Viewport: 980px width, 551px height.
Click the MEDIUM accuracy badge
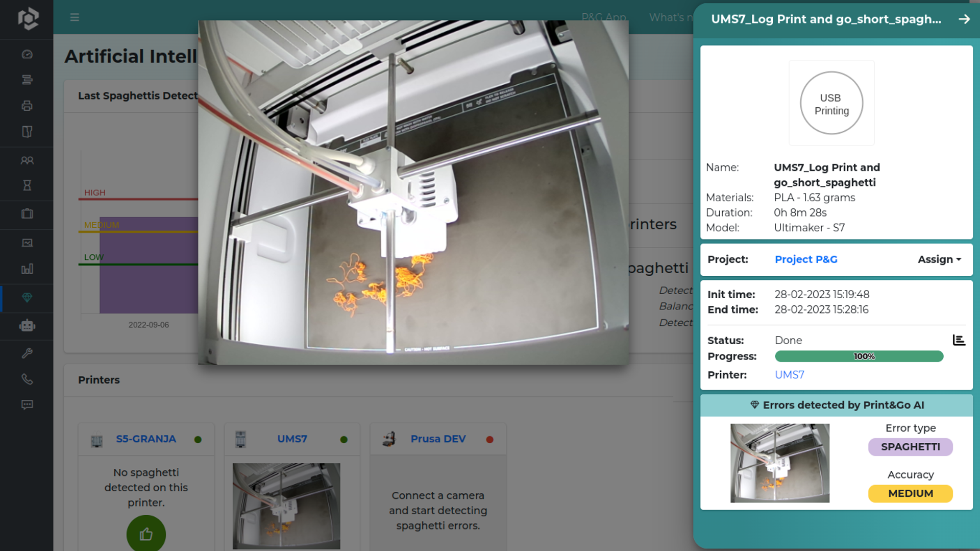911,494
